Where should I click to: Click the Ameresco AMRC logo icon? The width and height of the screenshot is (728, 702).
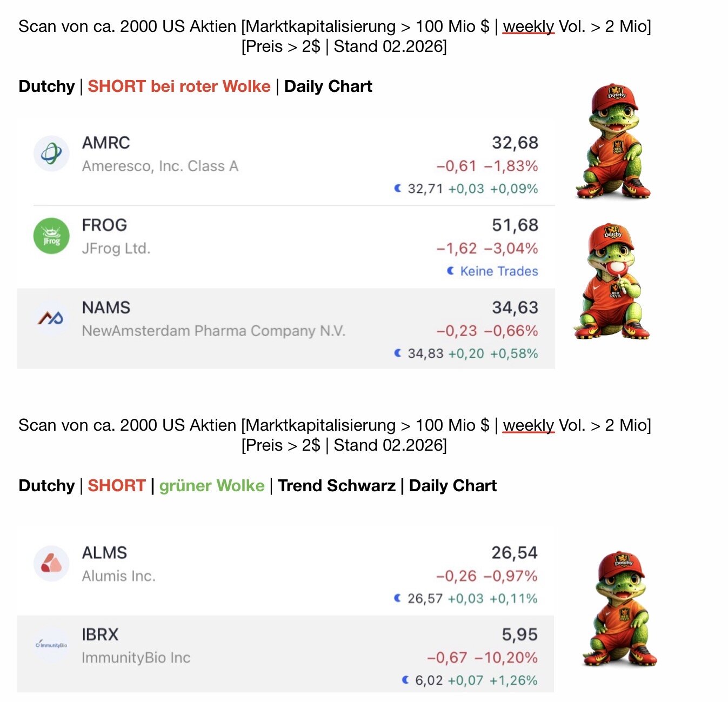(51, 153)
